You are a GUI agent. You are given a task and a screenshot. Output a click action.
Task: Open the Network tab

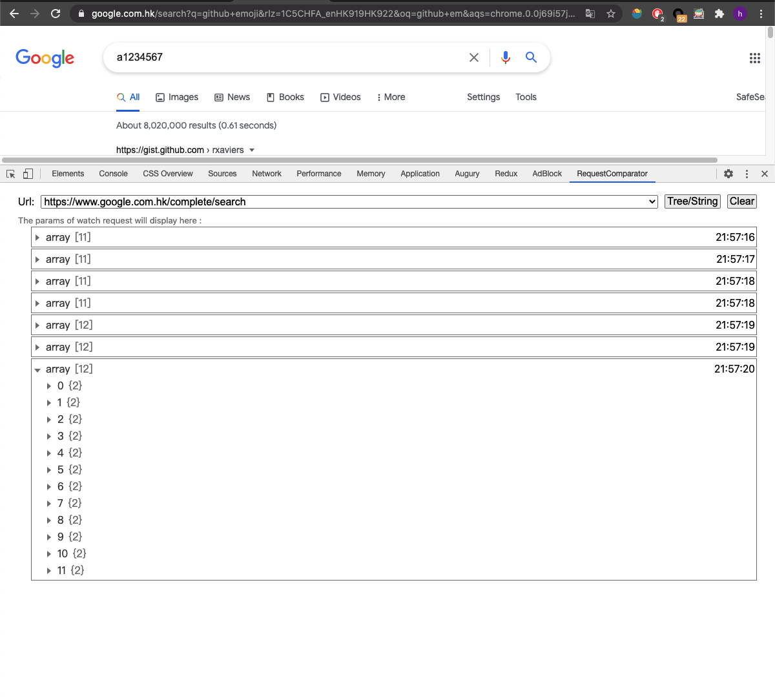coord(267,174)
